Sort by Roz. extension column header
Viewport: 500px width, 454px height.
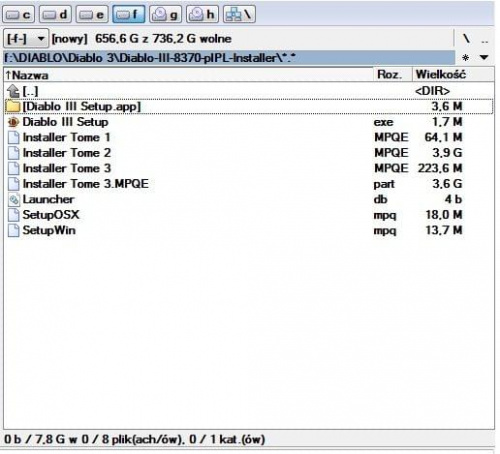click(x=393, y=75)
